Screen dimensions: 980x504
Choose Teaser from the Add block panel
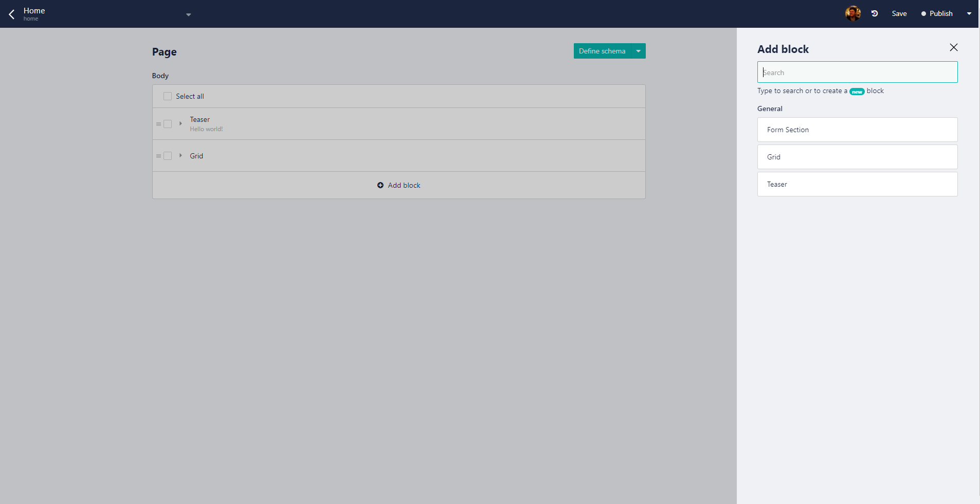point(857,184)
